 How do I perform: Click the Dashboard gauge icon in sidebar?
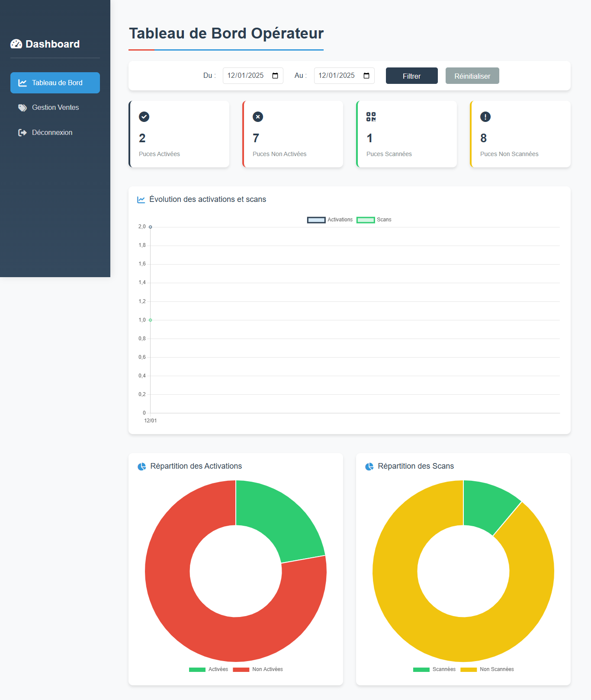click(16, 44)
